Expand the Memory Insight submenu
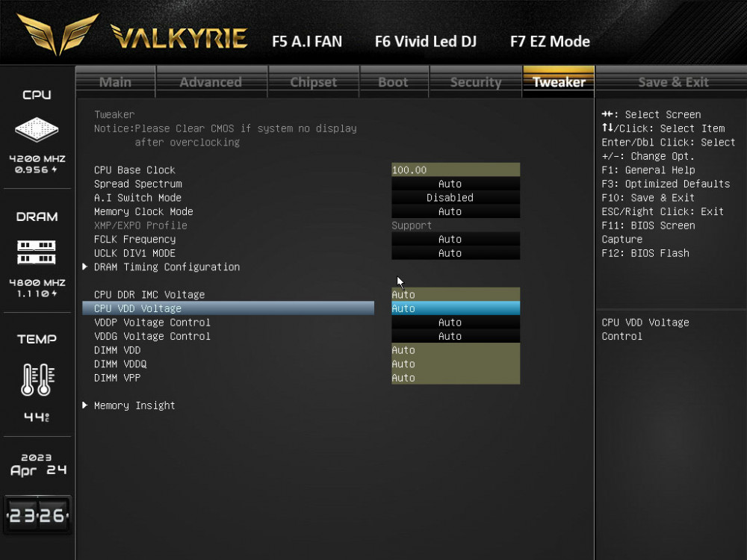The image size is (747, 560). coord(134,405)
